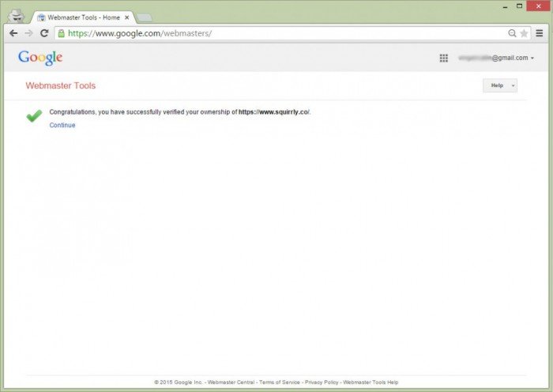
Task: Expand the gmail.com account dropdown
Action: 532,58
